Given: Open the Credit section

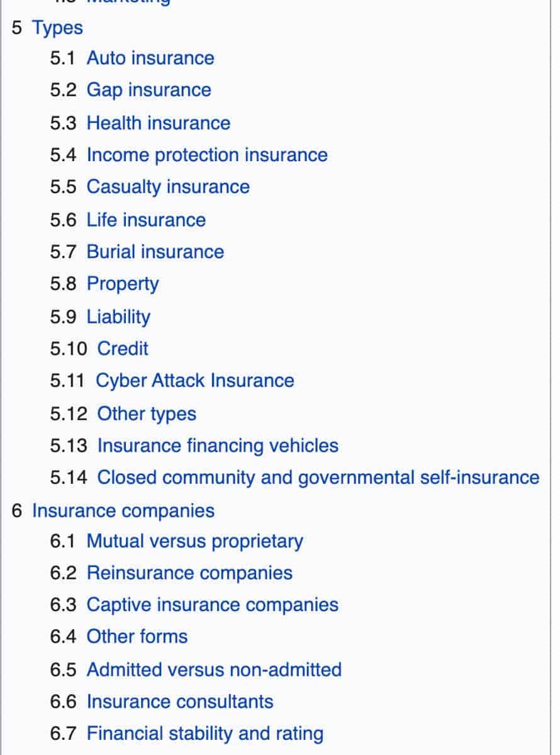Looking at the screenshot, I should [122, 349].
